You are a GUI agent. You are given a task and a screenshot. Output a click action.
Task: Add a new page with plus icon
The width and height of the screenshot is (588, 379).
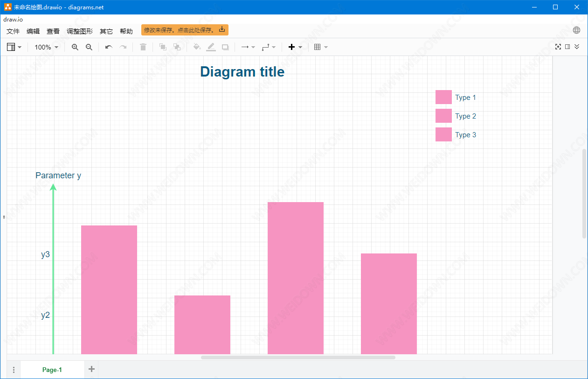coord(91,369)
